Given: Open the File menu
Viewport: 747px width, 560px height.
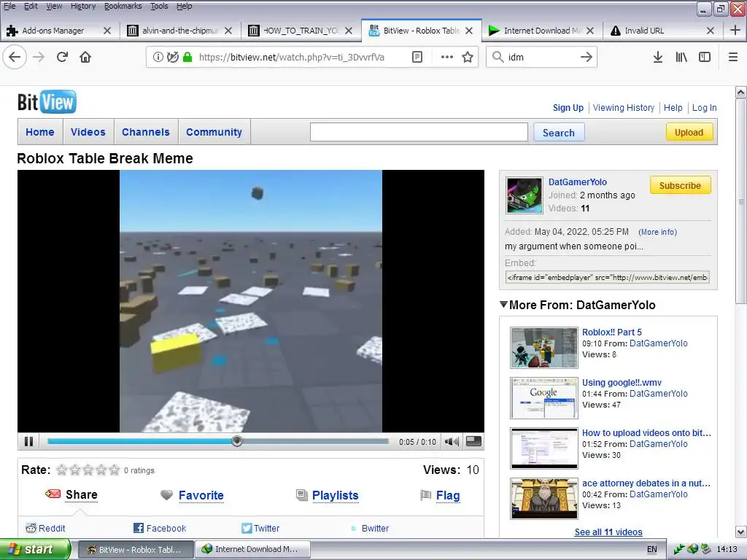Looking at the screenshot, I should [9, 6].
